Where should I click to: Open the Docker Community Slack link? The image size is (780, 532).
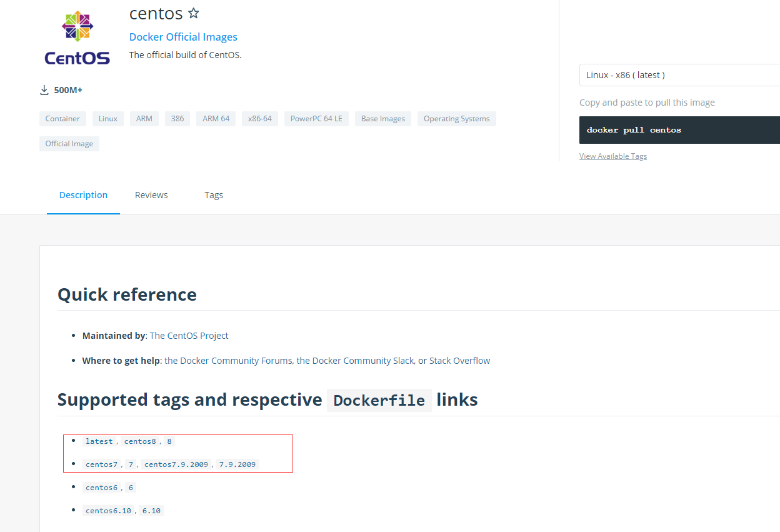pos(355,361)
